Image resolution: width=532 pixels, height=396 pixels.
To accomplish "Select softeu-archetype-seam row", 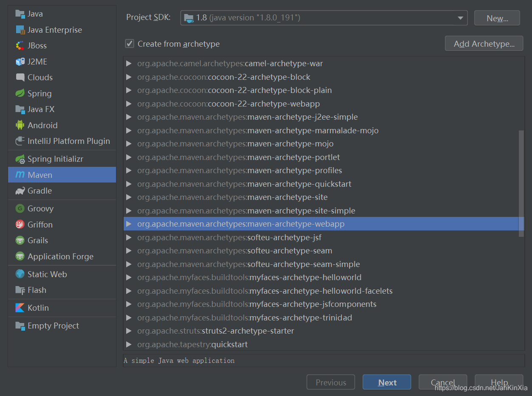I will point(324,251).
